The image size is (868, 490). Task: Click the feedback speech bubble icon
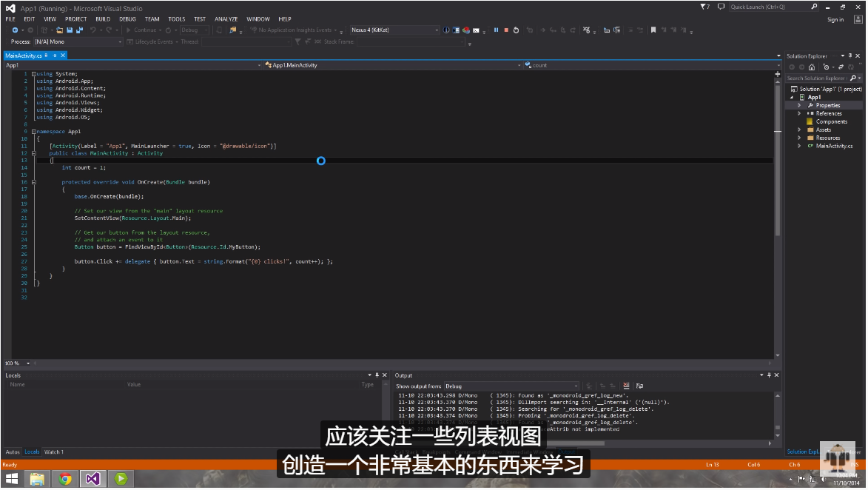(x=721, y=7)
